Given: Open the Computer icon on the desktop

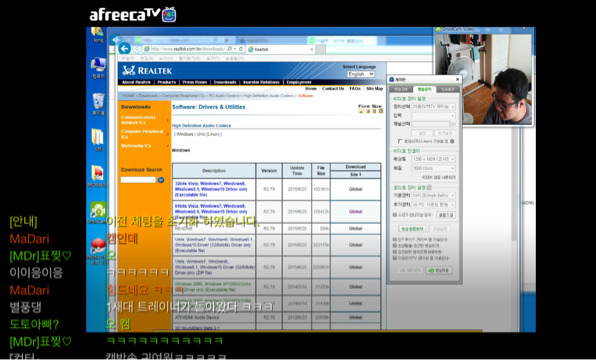Looking at the screenshot, I should click(98, 67).
